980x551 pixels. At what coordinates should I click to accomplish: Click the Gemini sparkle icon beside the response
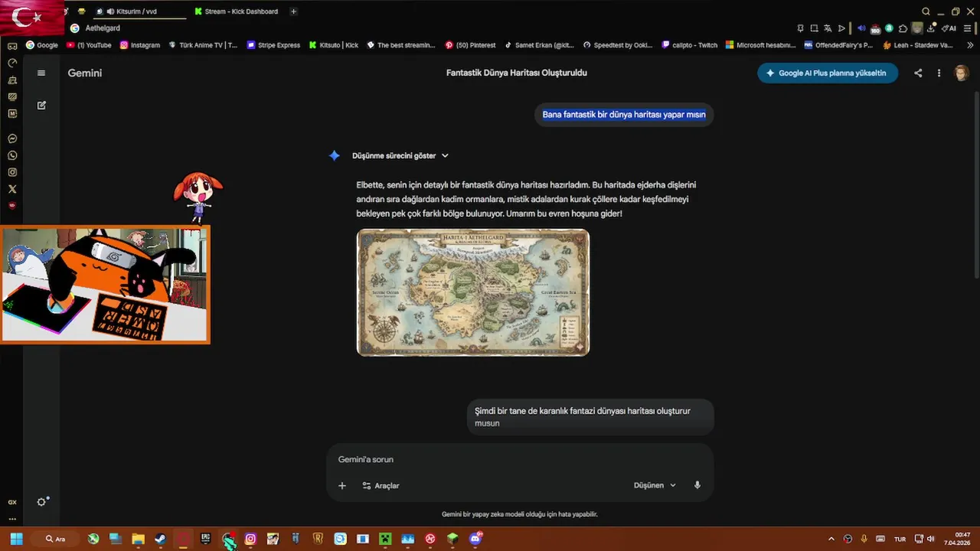(335, 155)
